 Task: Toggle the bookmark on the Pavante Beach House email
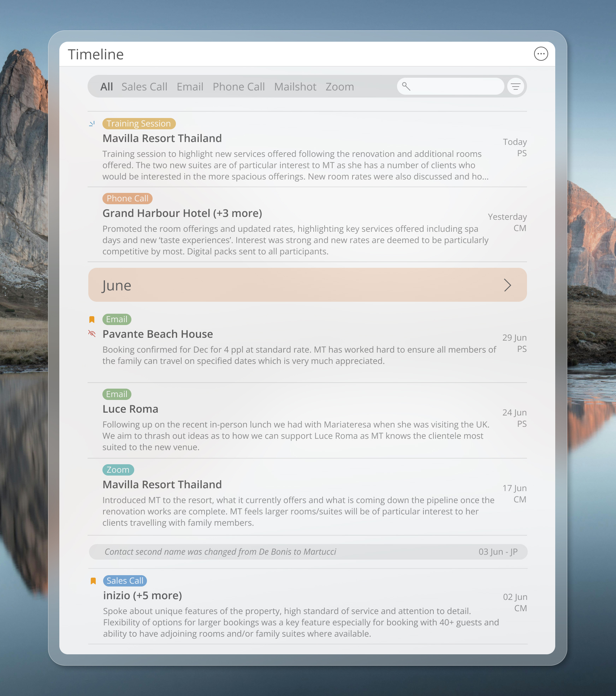92,319
